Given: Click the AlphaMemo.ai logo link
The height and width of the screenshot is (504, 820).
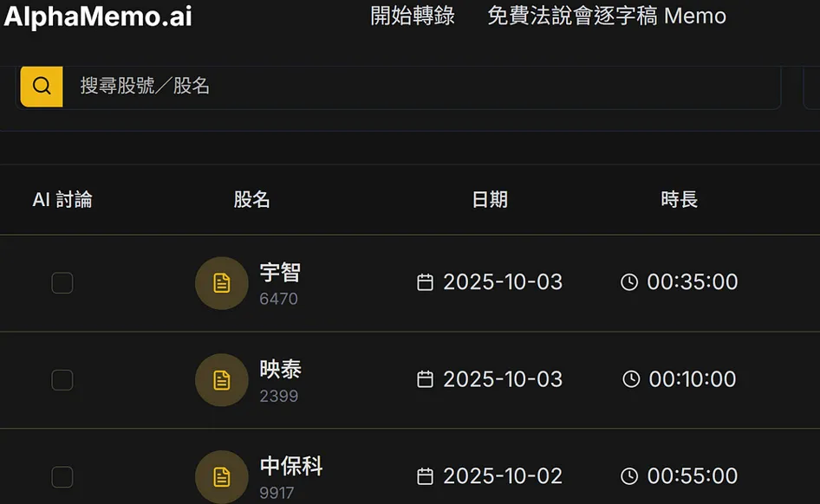Looking at the screenshot, I should pyautogui.click(x=97, y=16).
